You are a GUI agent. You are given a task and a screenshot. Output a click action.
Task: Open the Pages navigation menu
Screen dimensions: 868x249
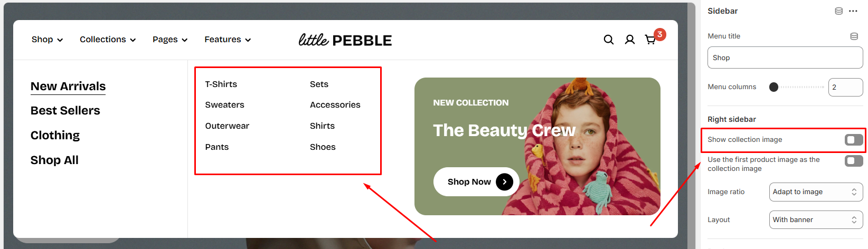pos(170,40)
